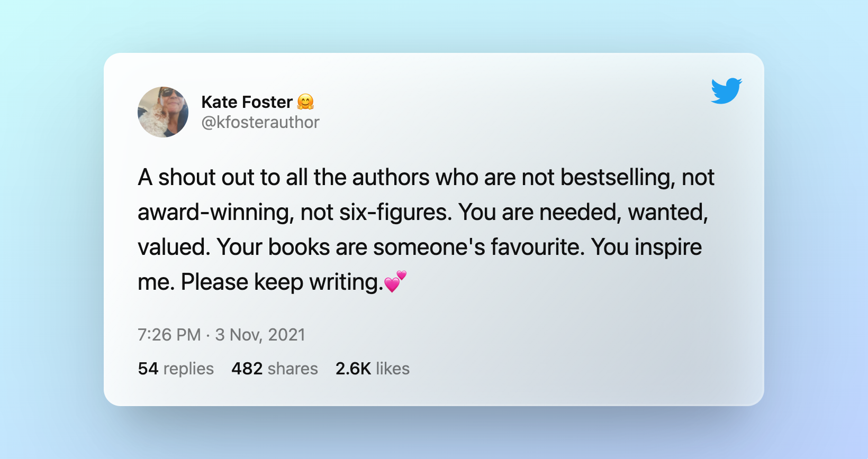View the 54 replies count
The width and height of the screenshot is (868, 459).
[x=176, y=369]
